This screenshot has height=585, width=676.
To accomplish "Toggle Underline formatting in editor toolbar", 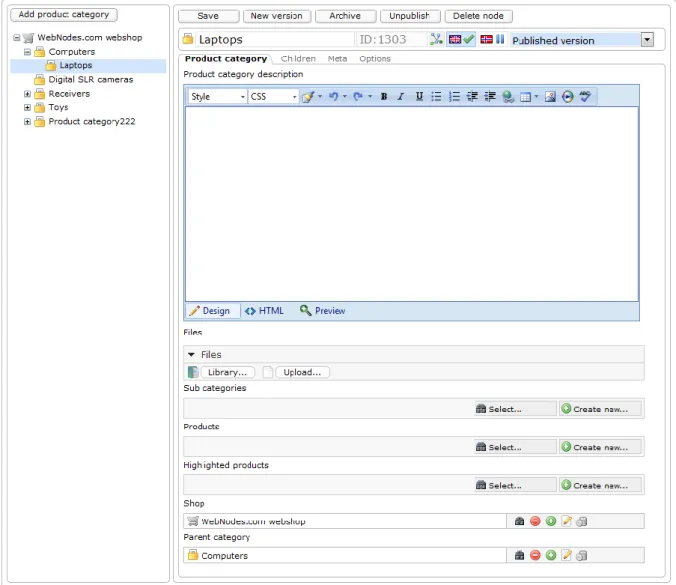I will coord(419,97).
